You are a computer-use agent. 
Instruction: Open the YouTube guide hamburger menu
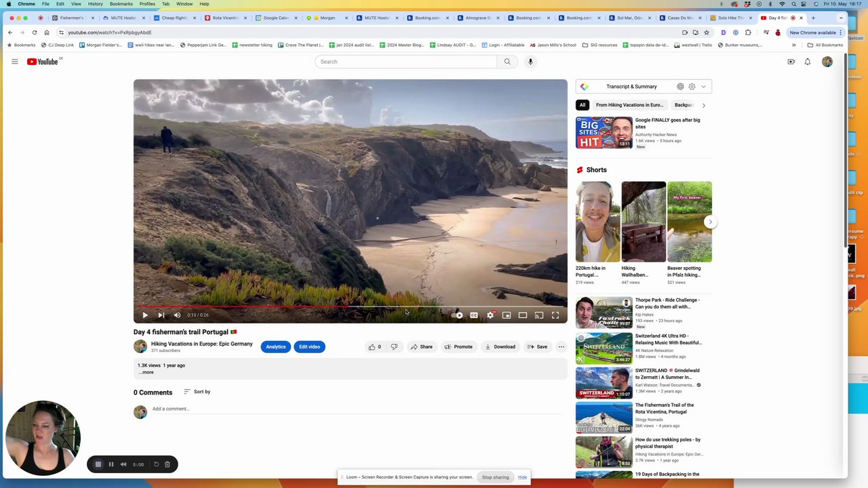tap(14, 62)
